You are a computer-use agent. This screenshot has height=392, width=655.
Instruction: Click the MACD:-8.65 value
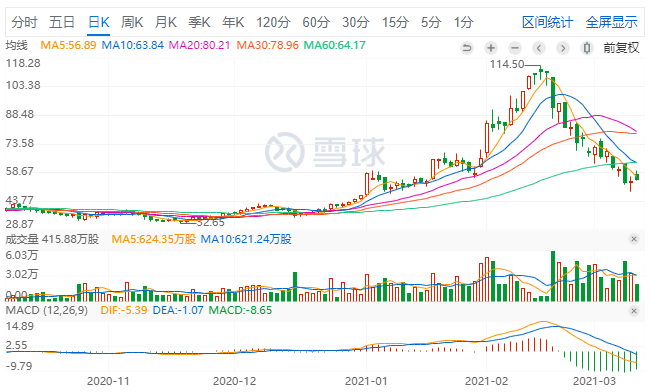(240, 311)
